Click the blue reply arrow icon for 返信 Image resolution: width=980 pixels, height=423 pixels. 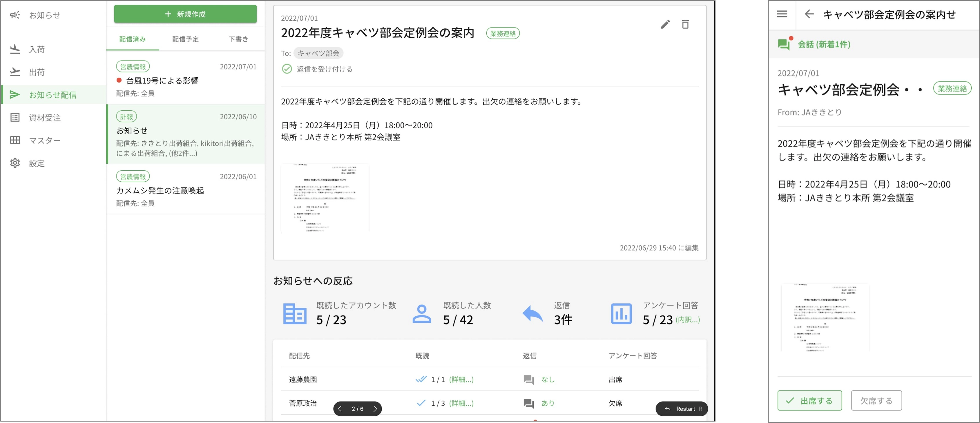click(x=532, y=313)
